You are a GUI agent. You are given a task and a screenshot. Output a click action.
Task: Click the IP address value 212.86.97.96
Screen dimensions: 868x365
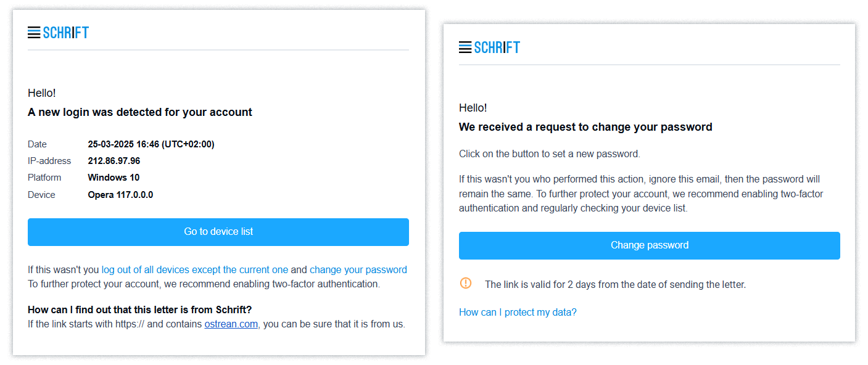pos(114,161)
